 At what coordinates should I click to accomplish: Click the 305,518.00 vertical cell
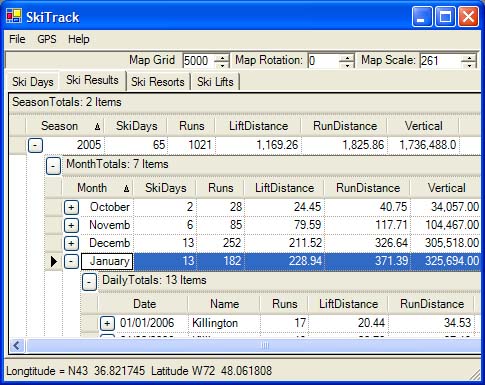[447, 243]
